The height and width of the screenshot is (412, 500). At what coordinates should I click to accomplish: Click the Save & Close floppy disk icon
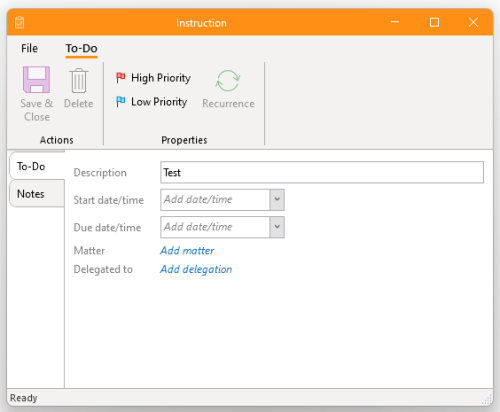click(x=36, y=79)
